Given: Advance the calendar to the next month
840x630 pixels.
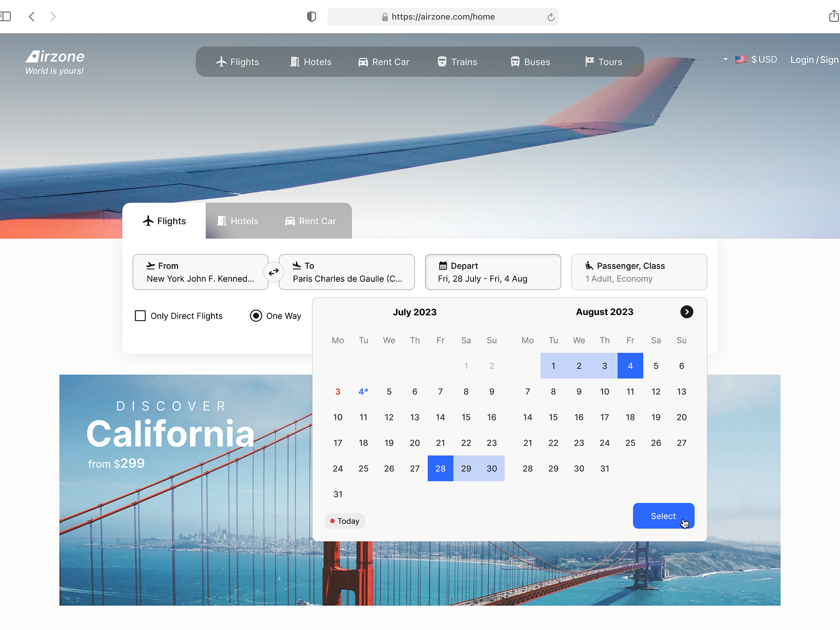Looking at the screenshot, I should pyautogui.click(x=687, y=312).
